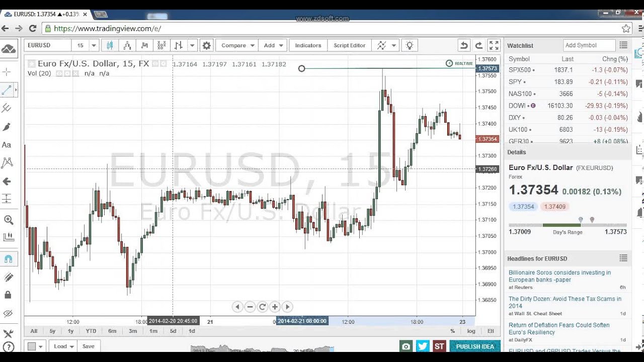Screen dimensions: 644x362
Task: Open the ruler measure tool
Action: [x=9, y=237]
